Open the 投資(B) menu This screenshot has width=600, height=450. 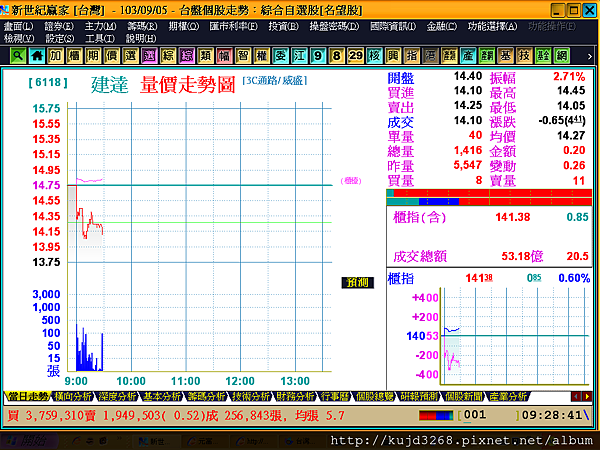click(x=284, y=26)
